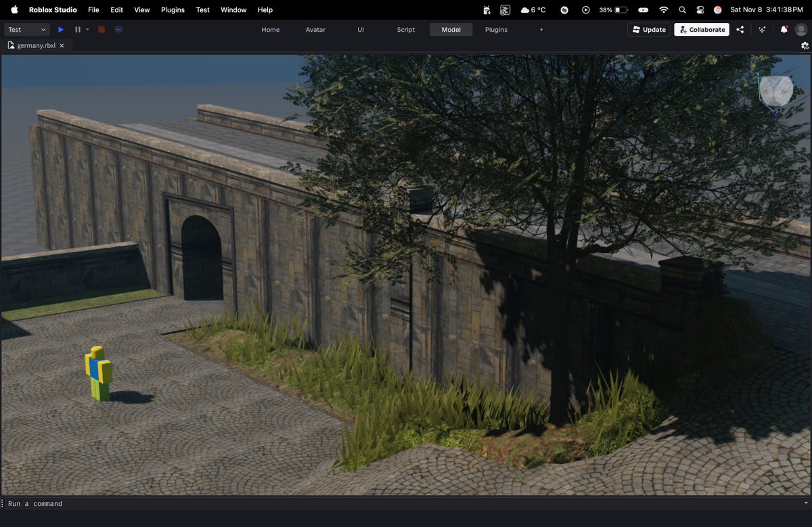Open viewport settings gear icon

(805, 46)
